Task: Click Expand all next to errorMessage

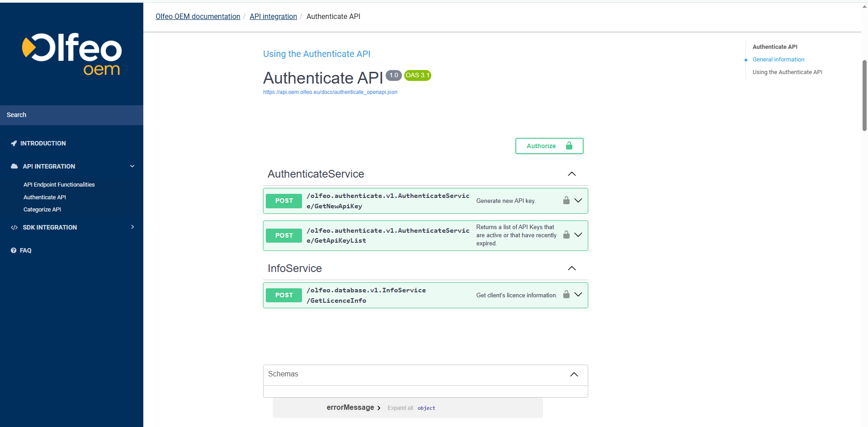Action: point(400,408)
